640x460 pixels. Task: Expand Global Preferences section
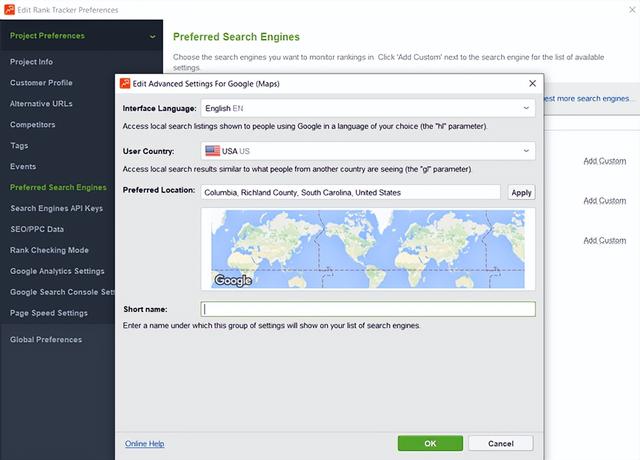[x=46, y=340]
